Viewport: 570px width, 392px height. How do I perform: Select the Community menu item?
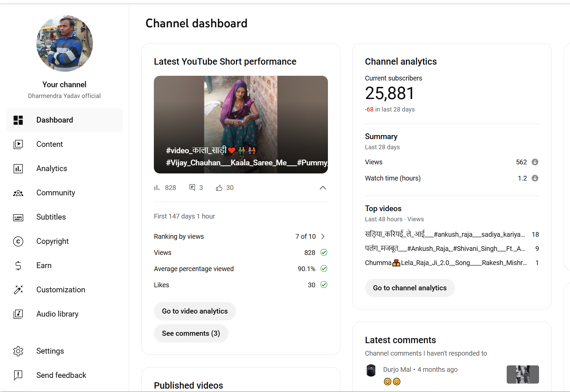pyautogui.click(x=64, y=193)
